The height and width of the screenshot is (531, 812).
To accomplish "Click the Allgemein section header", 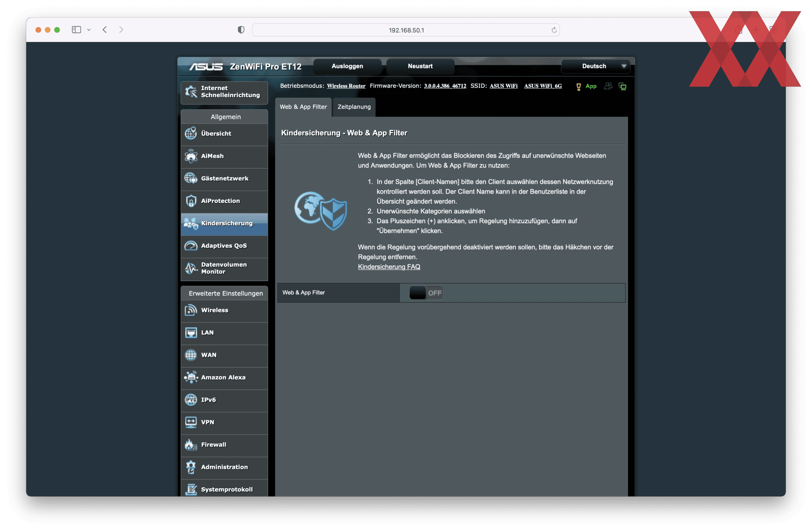I will (x=224, y=117).
